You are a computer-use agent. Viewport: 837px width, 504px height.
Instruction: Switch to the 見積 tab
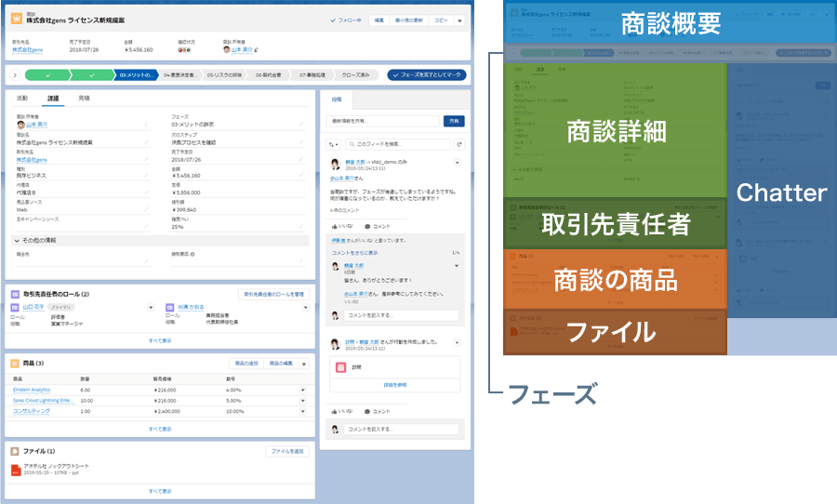(84, 97)
